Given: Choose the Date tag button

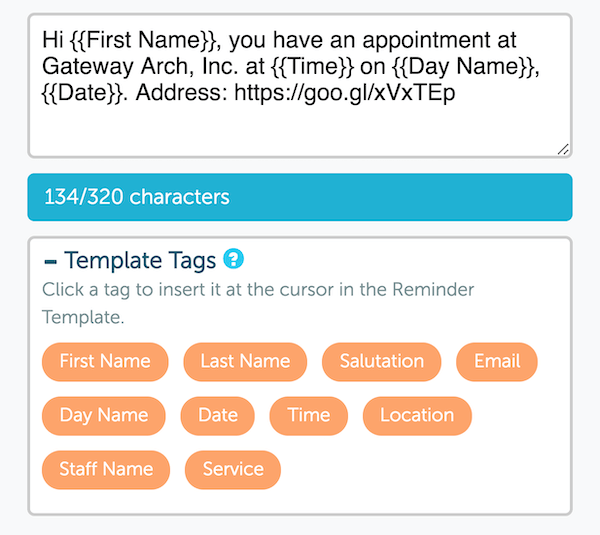Looking at the screenshot, I should point(218,415).
